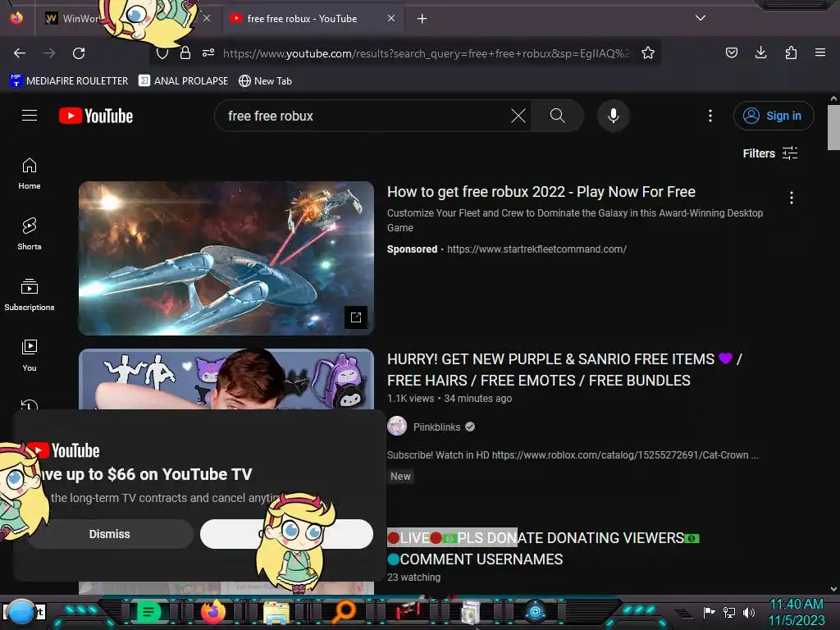Click the URL address field
Screen dimensions: 840x630
coord(426,53)
